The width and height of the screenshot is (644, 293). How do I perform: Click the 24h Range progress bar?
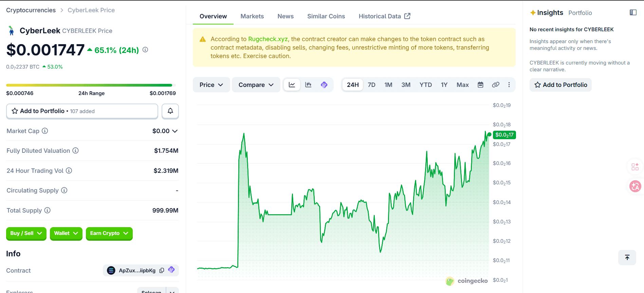pyautogui.click(x=91, y=85)
